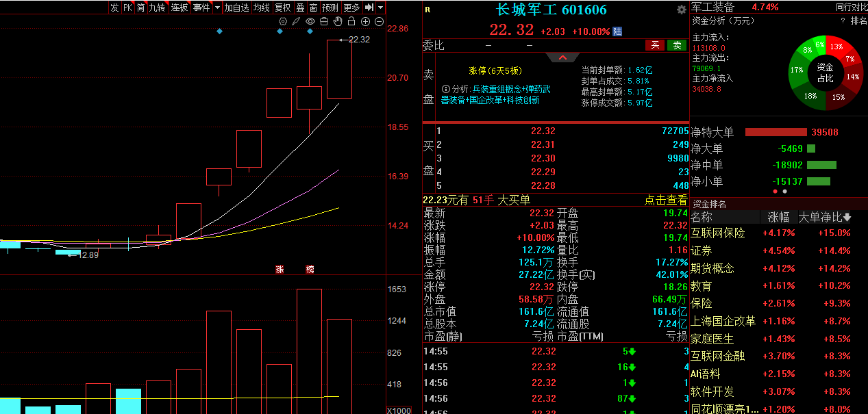Image resolution: width=868 pixels, height=414 pixels.
Task: Open 兵装重组概念 concept link
Action: (x=497, y=89)
